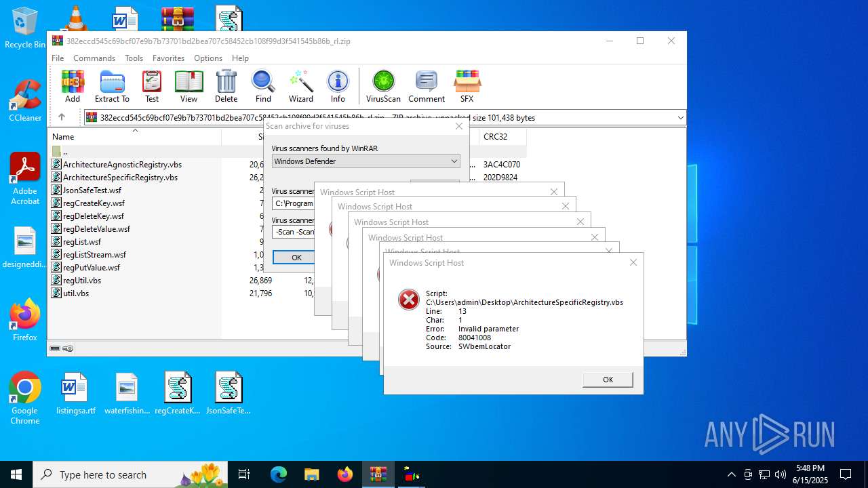Click the taskbar search box
Viewport: 868px width, 488px height.
(130, 474)
